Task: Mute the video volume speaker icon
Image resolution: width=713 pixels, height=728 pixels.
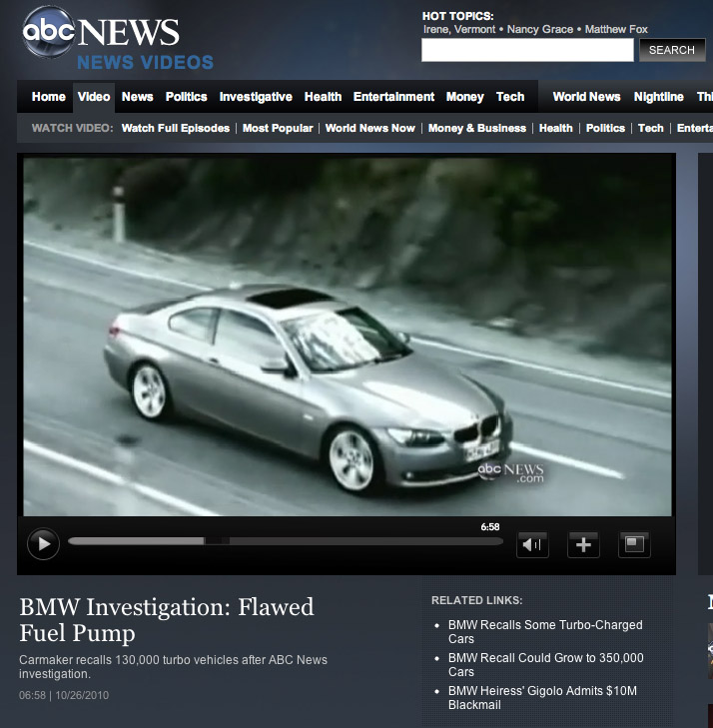Action: pyautogui.click(x=532, y=544)
